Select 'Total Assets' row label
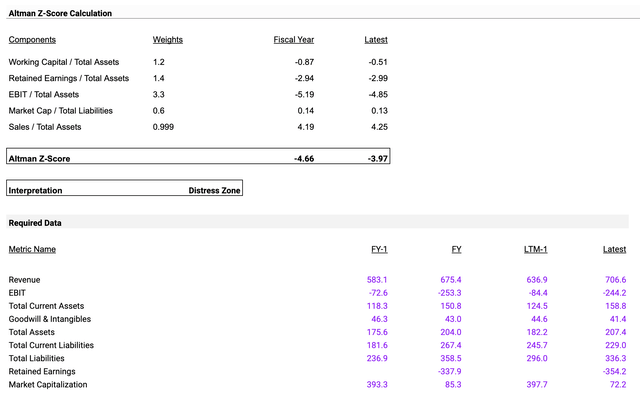This screenshot has height=398, width=640. 31,332
